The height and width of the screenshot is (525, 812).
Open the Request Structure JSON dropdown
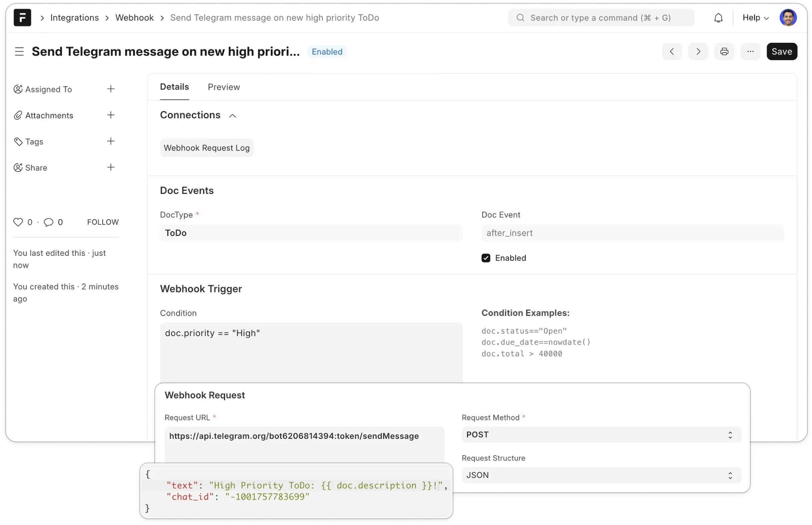(601, 475)
